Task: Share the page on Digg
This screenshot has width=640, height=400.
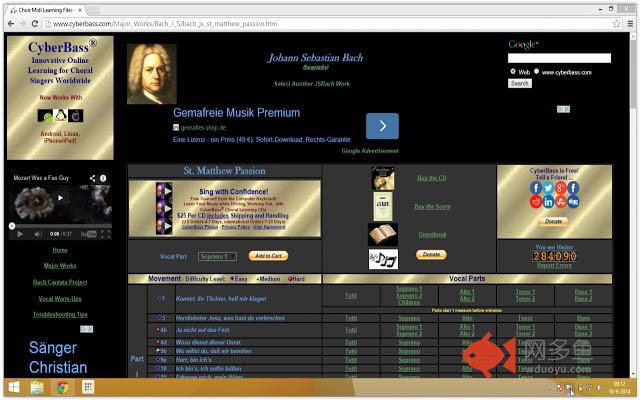Action: [573, 201]
